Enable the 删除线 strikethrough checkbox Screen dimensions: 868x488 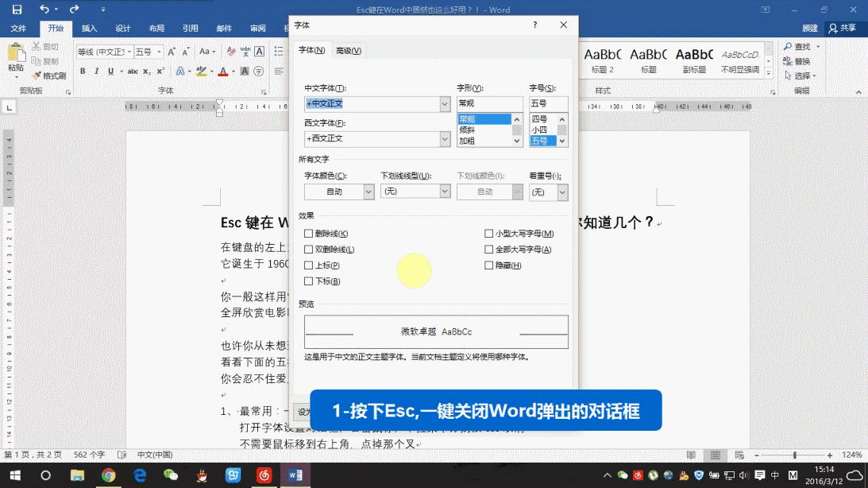[x=308, y=233]
